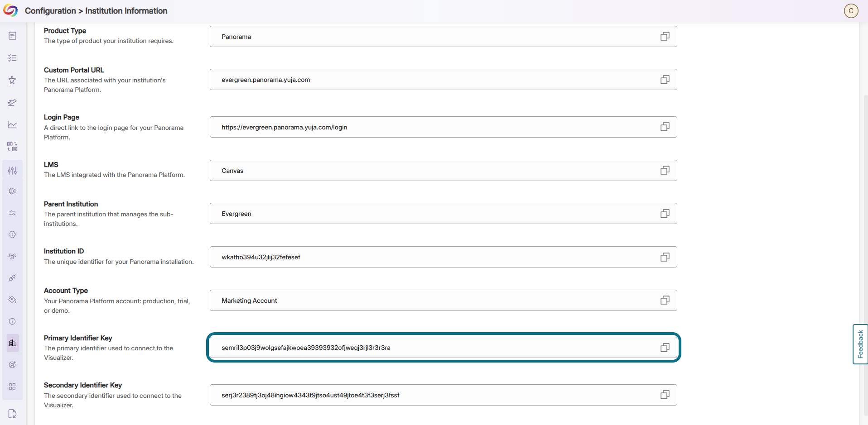Select the Configuration sliders icon in sidebar

pos(12,171)
